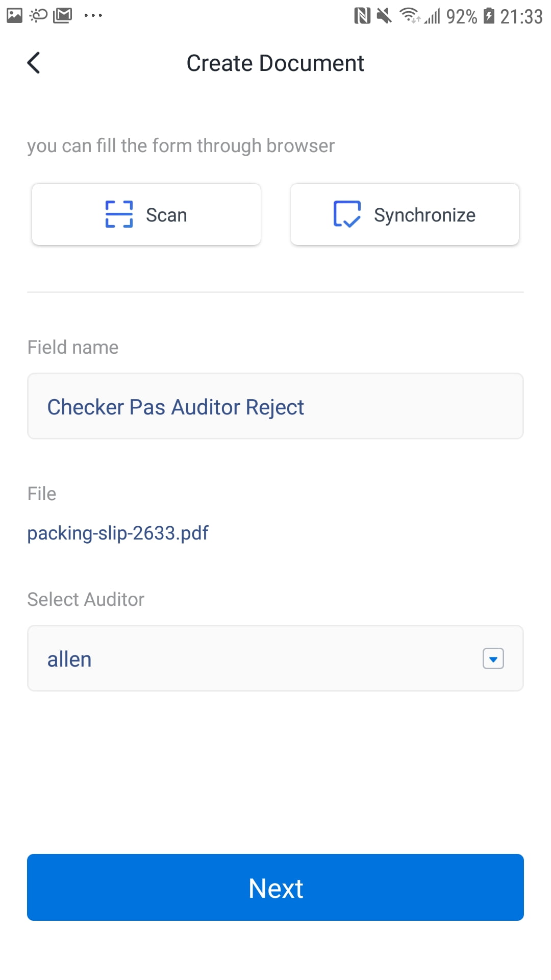
Task: Tap the battery charging icon
Action: coord(489,16)
